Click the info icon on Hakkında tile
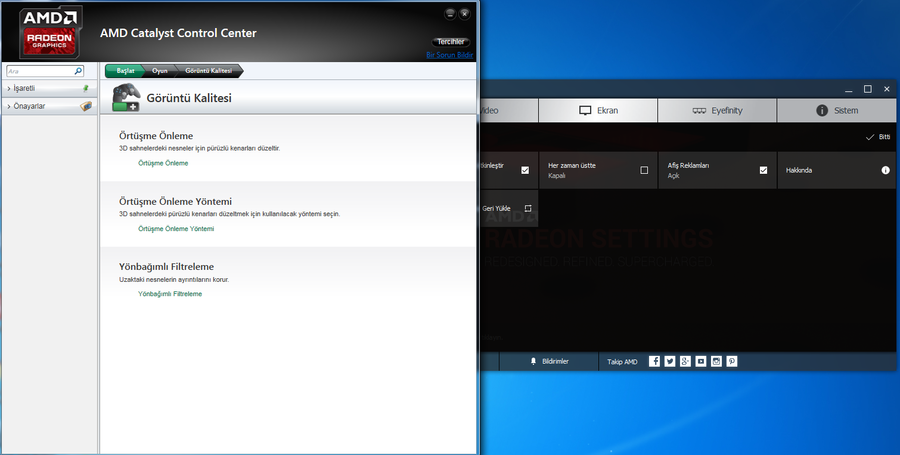 [x=886, y=170]
